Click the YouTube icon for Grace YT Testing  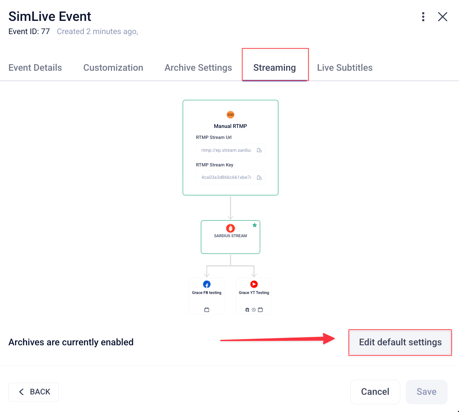point(254,284)
